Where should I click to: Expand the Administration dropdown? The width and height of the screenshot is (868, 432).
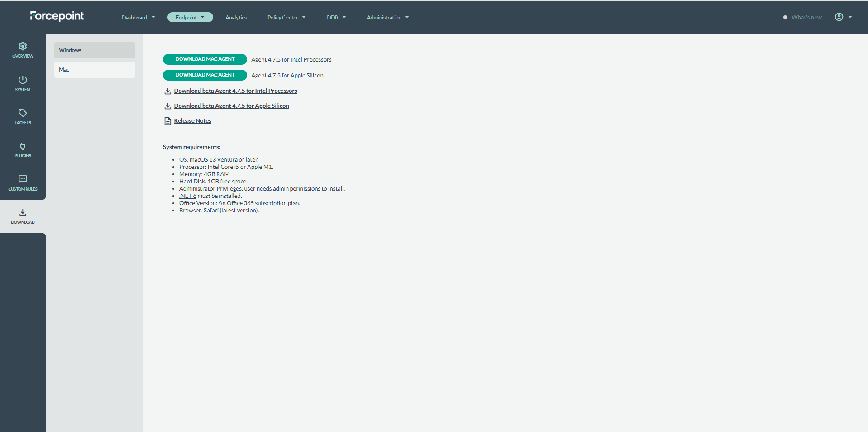pyautogui.click(x=388, y=17)
